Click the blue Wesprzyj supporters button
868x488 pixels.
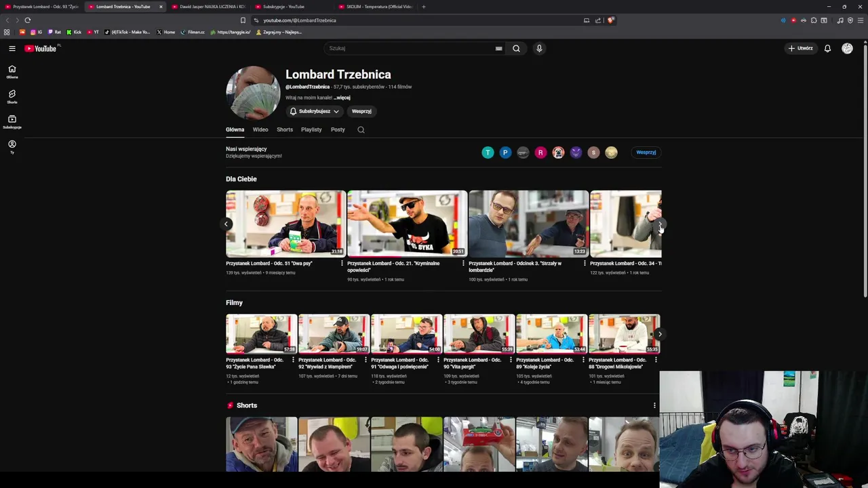click(646, 152)
